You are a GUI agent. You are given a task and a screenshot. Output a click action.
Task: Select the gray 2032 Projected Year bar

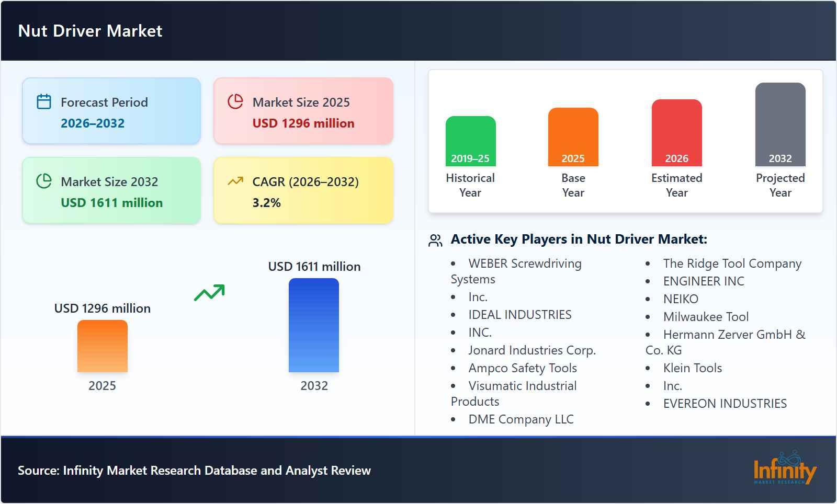(x=780, y=124)
